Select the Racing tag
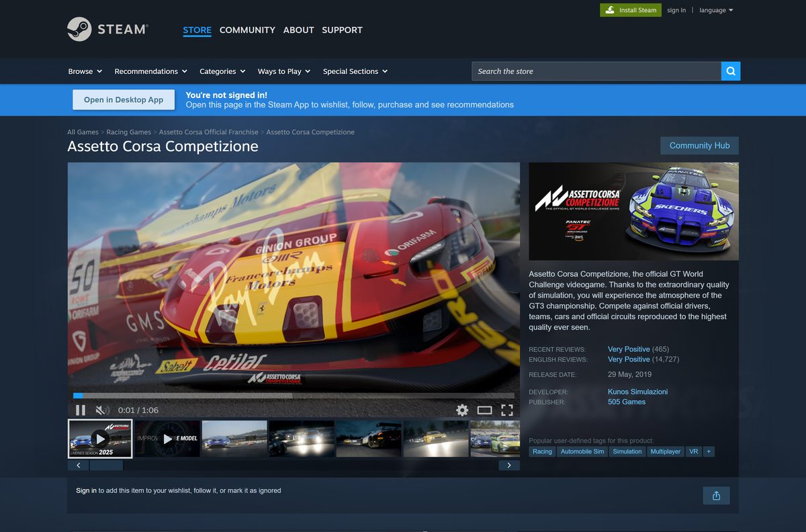The image size is (806, 532). tap(542, 451)
